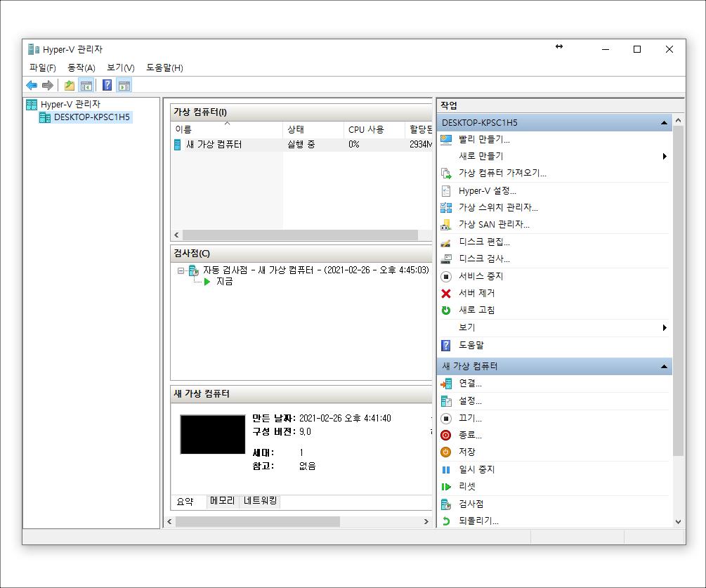Viewport: 706px width, 588px height.
Task: Click the orange Save icon (저장)
Action: click(446, 452)
